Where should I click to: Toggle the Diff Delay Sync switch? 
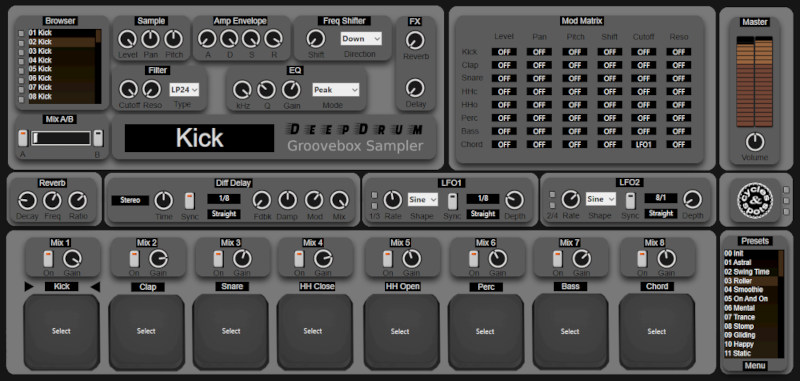(190, 201)
